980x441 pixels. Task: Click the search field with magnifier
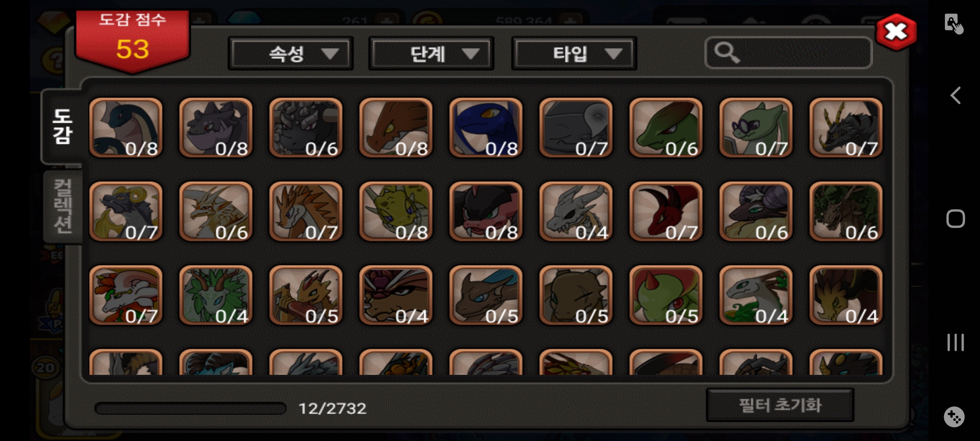788,53
